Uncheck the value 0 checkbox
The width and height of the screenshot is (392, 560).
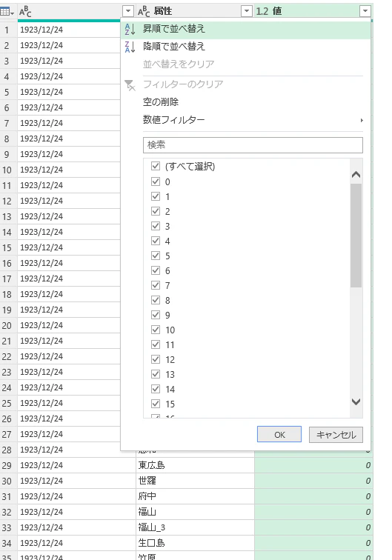[156, 181]
